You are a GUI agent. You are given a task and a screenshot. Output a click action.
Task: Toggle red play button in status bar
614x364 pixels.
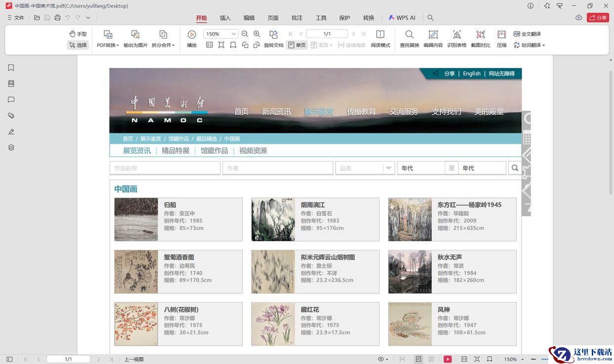[x=447, y=359]
